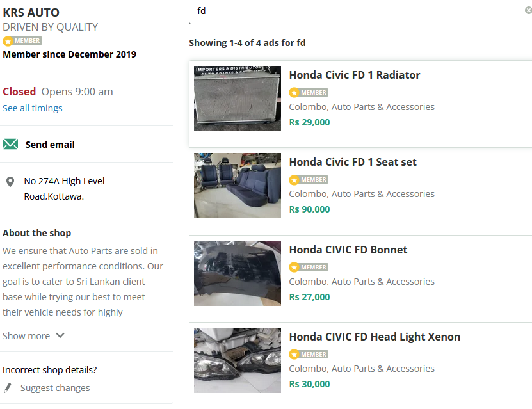This screenshot has height=409, width=532.
Task: Click the 'No 274A High Level Road,Kottawa.' address
Action: pos(64,189)
